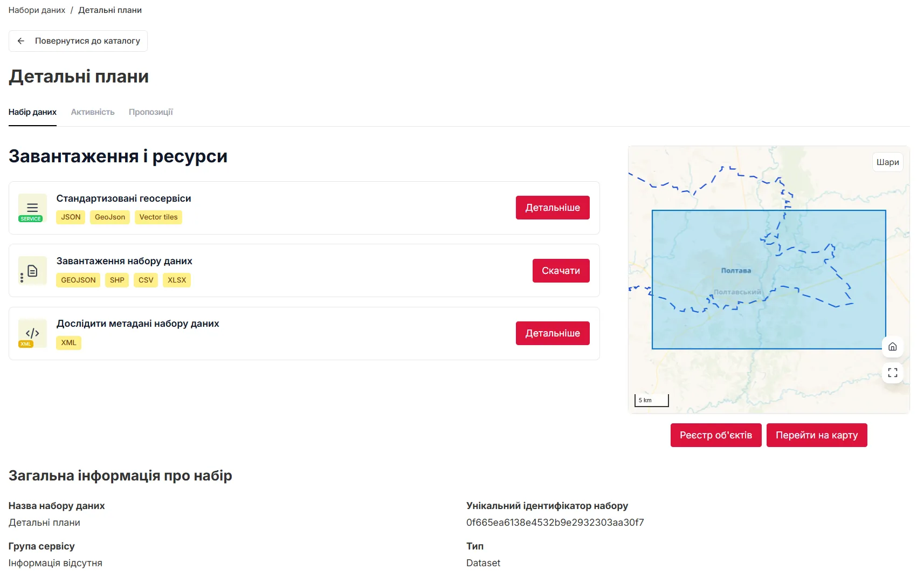The height and width of the screenshot is (584, 924).
Task: Switch to the Пропозиції tab
Action: [x=150, y=112]
